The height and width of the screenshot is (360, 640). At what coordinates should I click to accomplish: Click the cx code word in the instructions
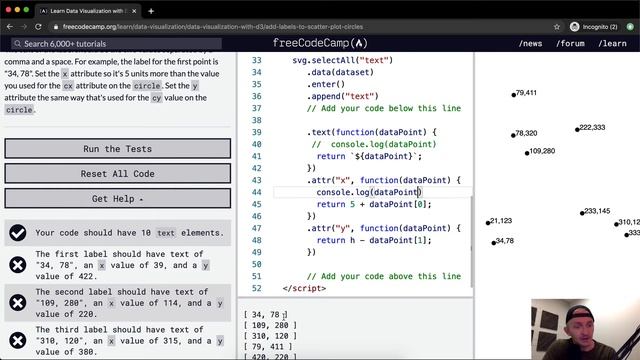tap(68, 86)
